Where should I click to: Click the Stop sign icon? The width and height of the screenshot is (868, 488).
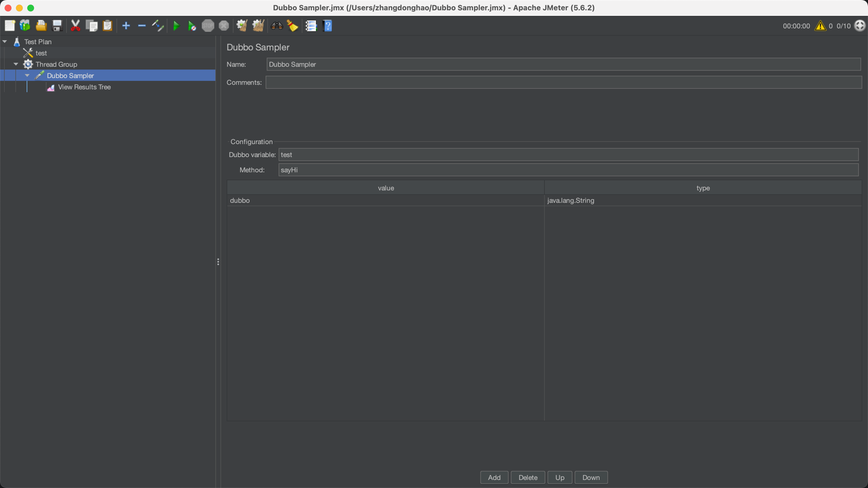[x=208, y=25]
